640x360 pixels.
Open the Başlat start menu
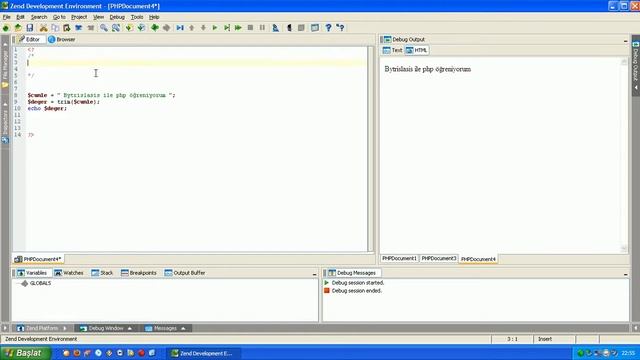coord(25,353)
